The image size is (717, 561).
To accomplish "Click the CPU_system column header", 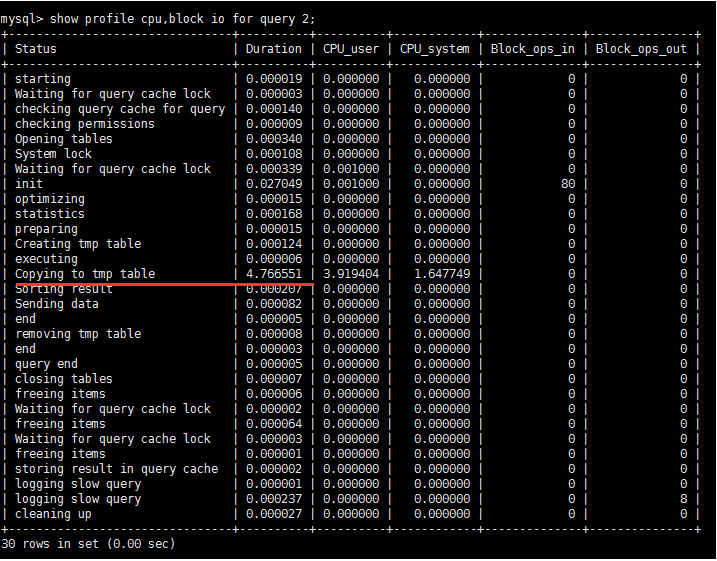I will tap(434, 49).
